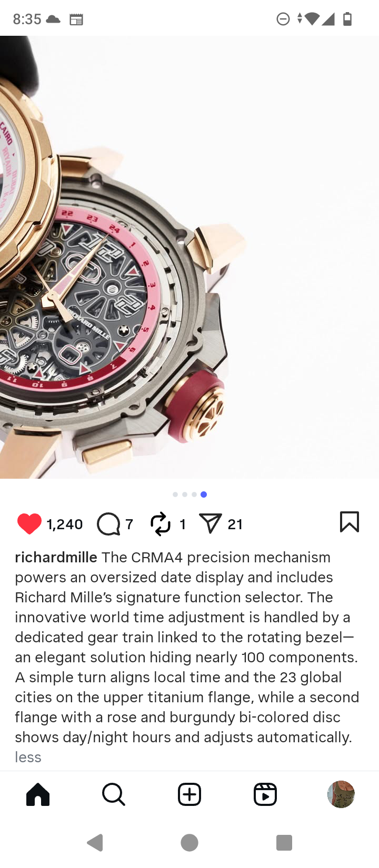Save post with bookmark icon
This screenshot has height=868, width=379.
coord(350,522)
